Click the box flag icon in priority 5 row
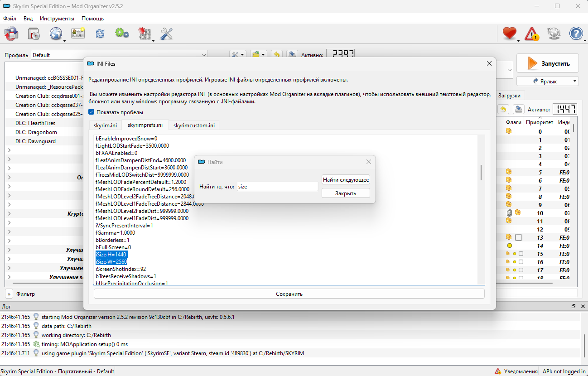The image size is (588, 376). click(x=509, y=172)
